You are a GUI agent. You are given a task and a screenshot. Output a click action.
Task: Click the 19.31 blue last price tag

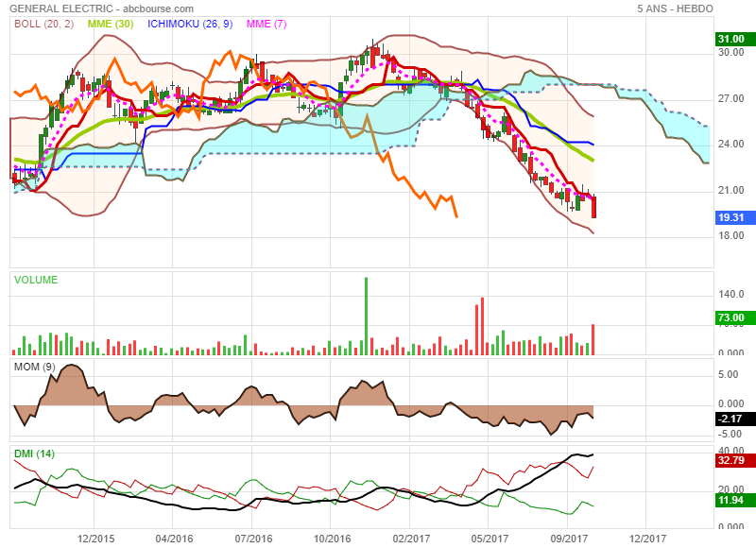coord(736,217)
